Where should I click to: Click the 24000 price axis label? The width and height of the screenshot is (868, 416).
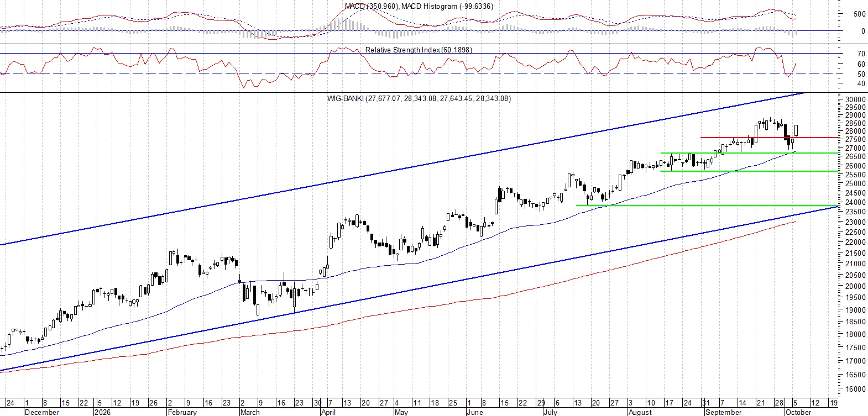855,202
